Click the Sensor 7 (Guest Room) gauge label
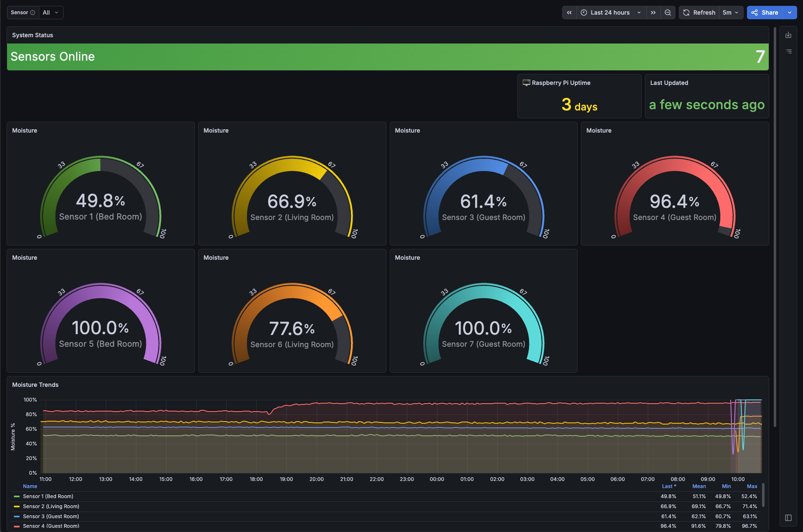Screen dimensions: 803x532 483,344
